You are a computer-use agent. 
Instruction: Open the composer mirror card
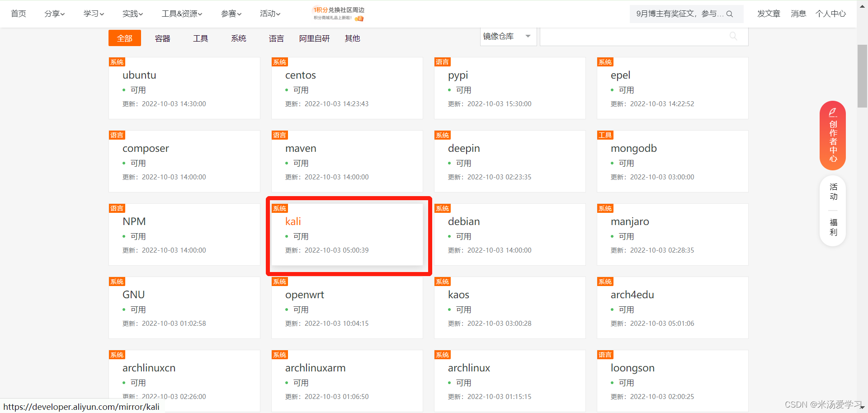click(x=184, y=161)
